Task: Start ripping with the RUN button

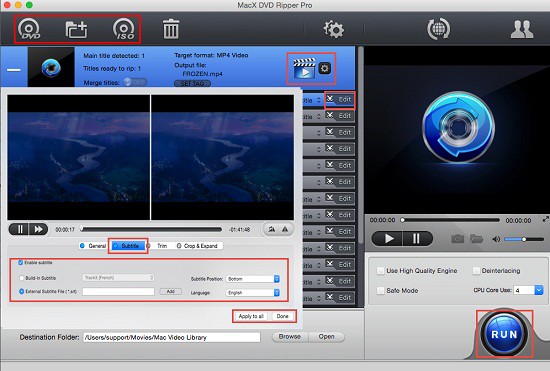Action: [504, 334]
